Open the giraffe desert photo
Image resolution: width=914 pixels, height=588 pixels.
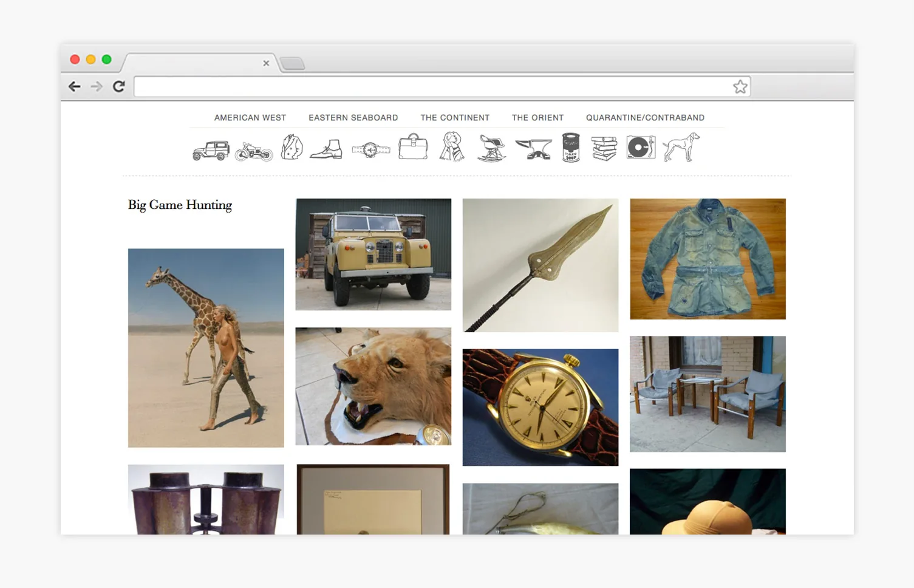206,348
